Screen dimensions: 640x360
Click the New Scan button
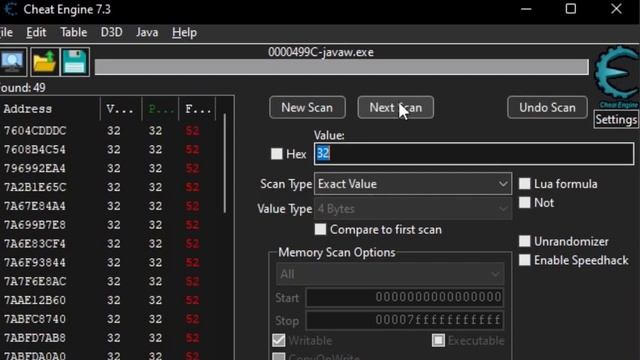(x=307, y=108)
